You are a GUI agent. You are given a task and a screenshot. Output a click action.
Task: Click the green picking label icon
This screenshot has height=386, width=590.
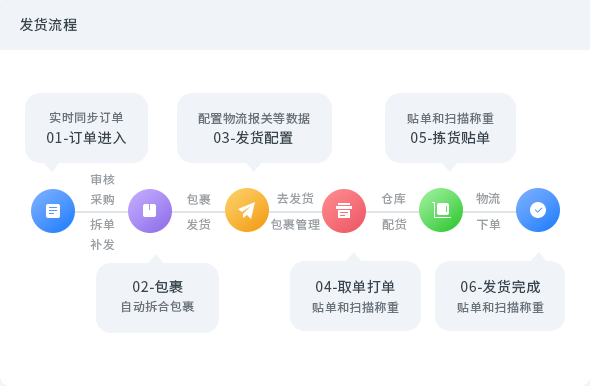coord(441,210)
